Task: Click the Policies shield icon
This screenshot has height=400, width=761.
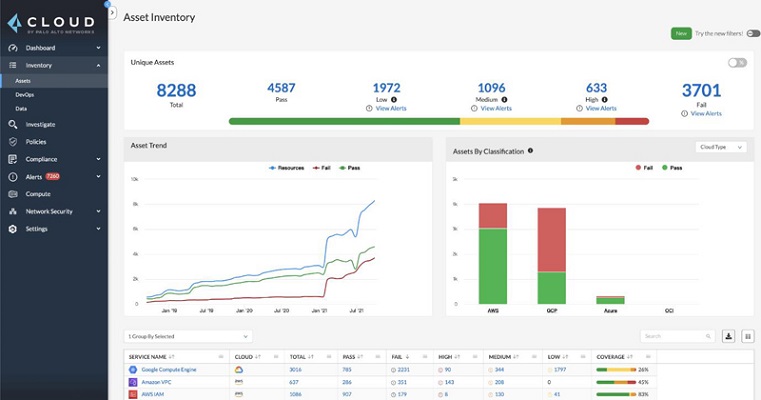Action: 13,142
